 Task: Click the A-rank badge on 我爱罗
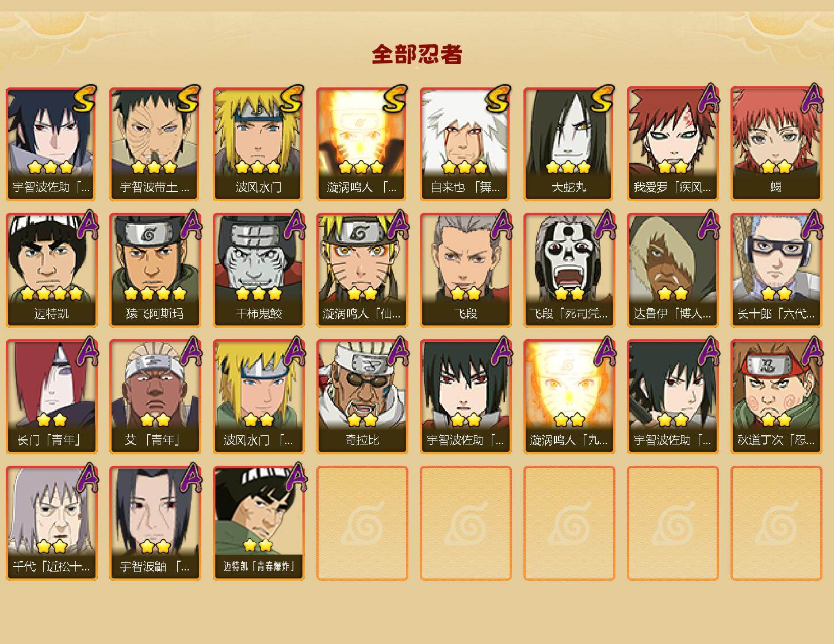click(x=710, y=98)
